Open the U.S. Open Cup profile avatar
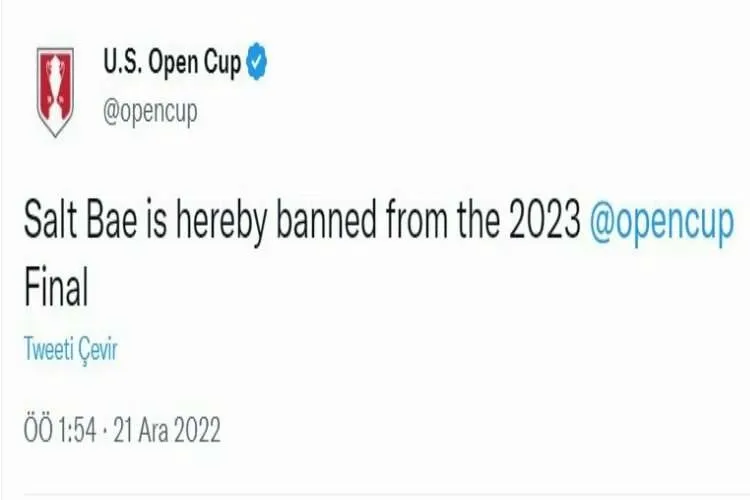The height and width of the screenshot is (500, 750). coord(54,91)
